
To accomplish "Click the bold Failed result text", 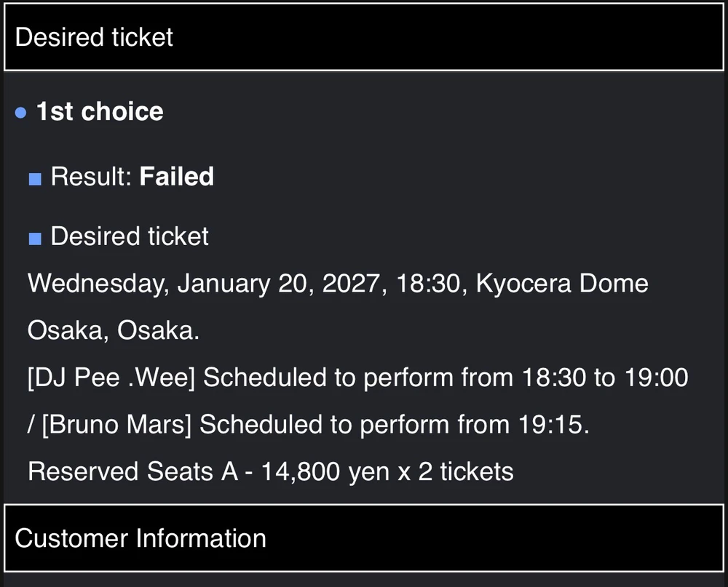I will click(177, 176).
